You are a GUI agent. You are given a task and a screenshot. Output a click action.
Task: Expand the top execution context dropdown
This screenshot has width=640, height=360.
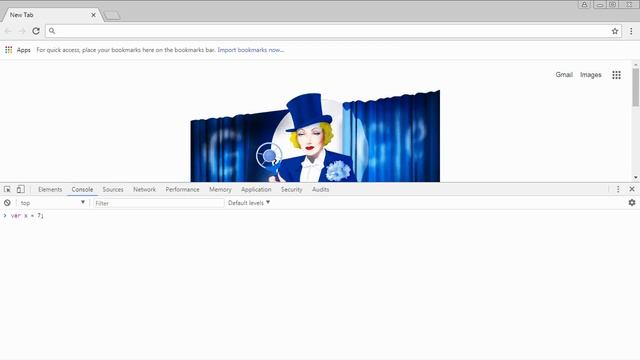coord(52,202)
